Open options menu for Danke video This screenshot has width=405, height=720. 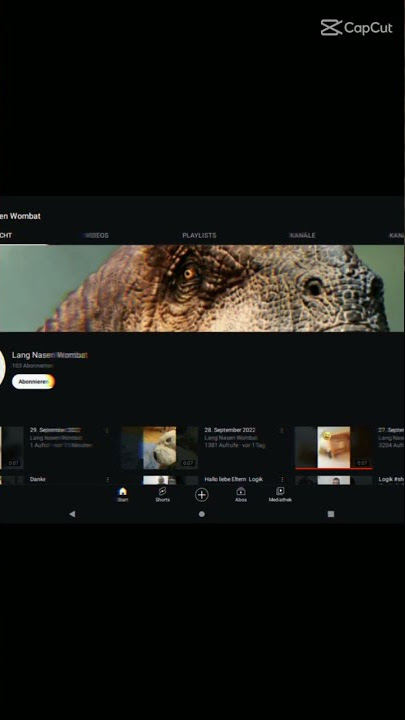[107, 479]
